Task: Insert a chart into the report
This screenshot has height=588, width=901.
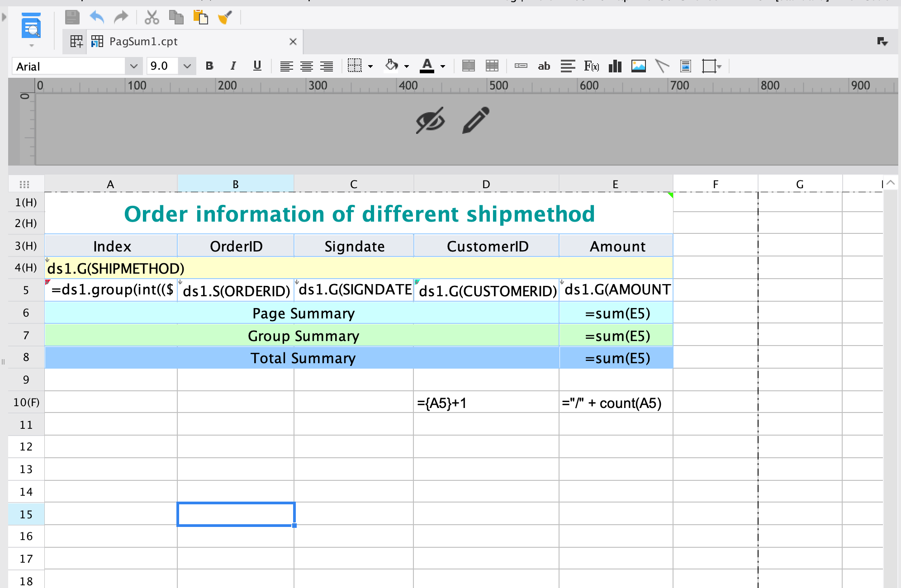Action: [x=614, y=66]
